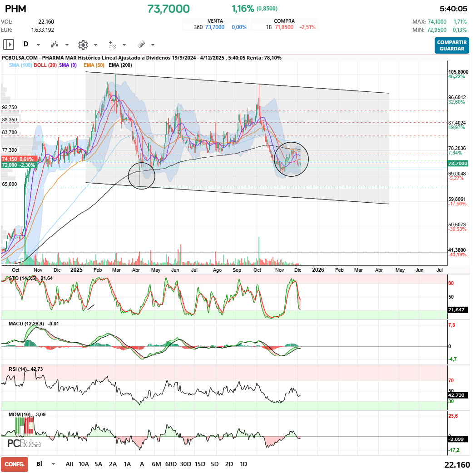Expand the indicators dropdown arrow
Screen dimensions: 476x474
(x=124, y=45)
